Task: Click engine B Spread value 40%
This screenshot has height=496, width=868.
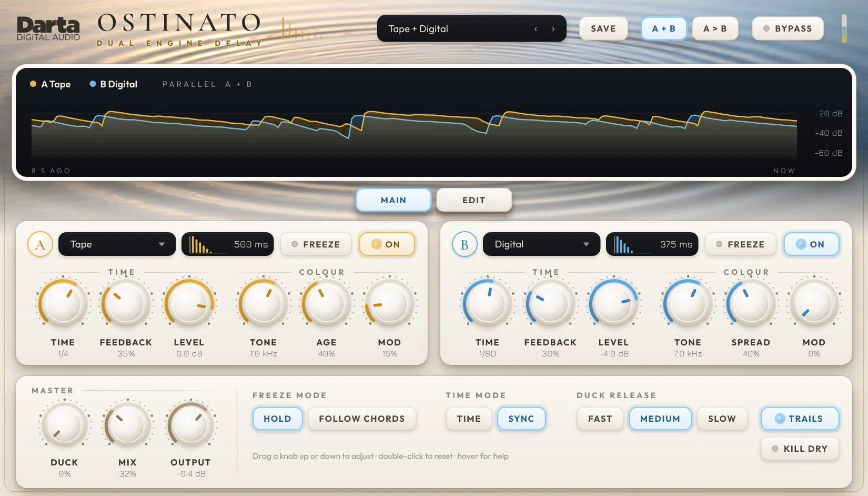Action: [751, 354]
